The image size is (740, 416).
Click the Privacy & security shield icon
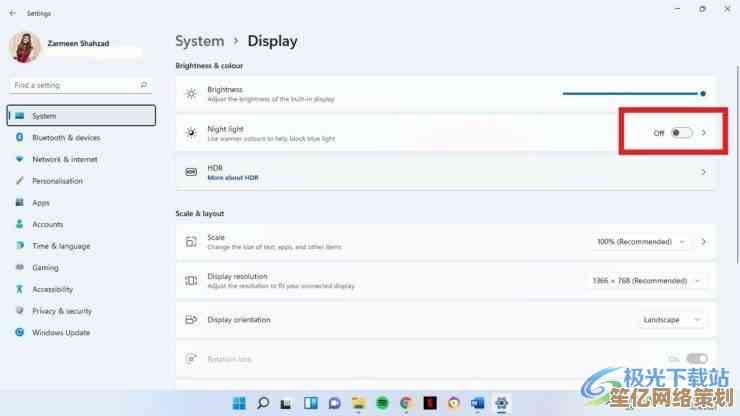coord(19,311)
